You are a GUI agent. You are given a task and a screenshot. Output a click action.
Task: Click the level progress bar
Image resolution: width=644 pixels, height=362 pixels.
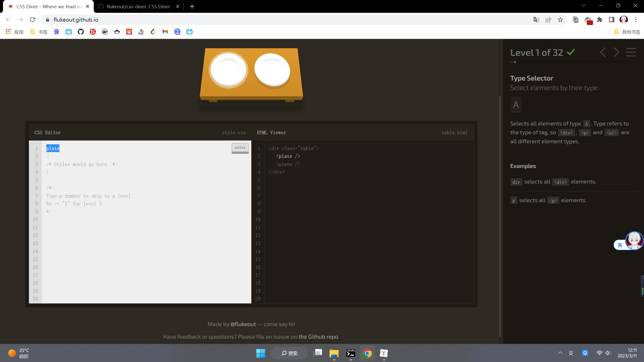pos(573,62)
